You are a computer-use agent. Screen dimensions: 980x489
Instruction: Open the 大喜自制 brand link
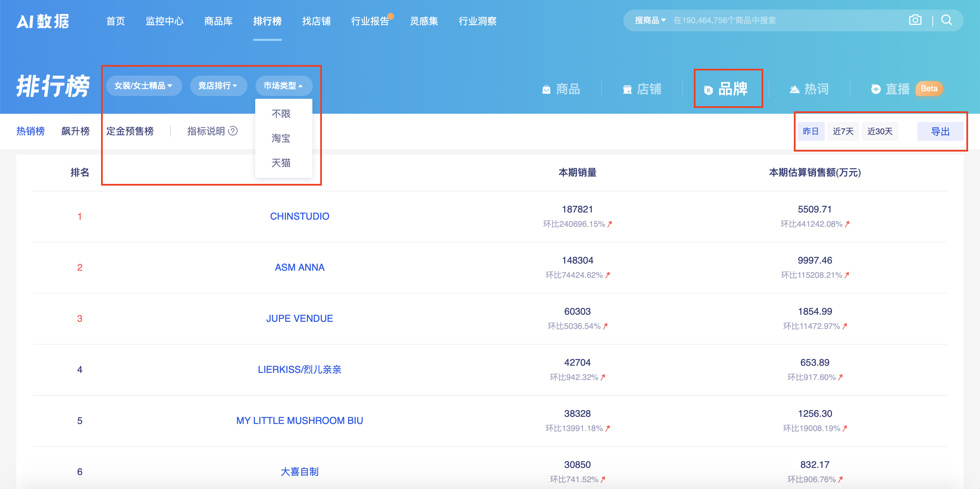[x=299, y=472]
